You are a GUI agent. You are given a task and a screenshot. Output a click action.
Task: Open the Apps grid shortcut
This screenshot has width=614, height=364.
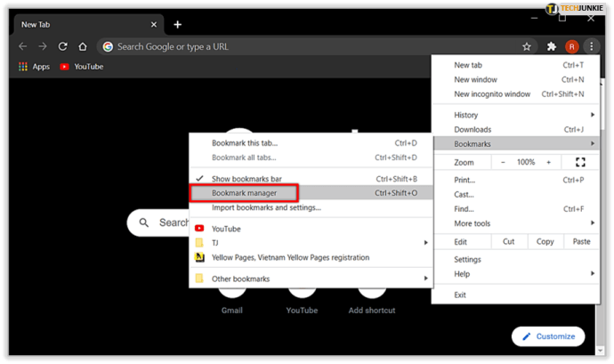(x=34, y=67)
